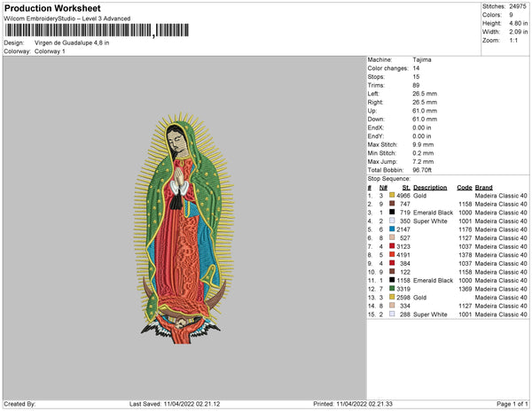Image resolution: width=532 pixels, height=411 pixels.
Task: Click the design name 'Virgen de Guadalupe 4,8 in'
Action: [x=72, y=43]
